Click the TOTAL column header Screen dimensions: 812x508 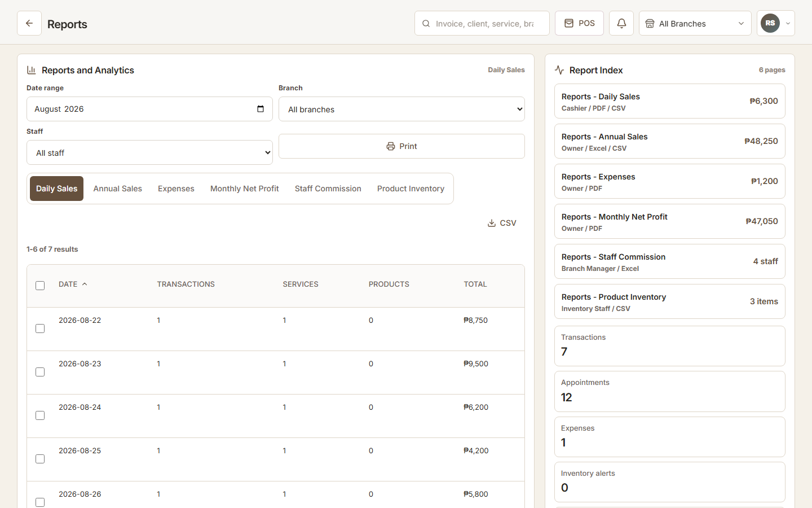click(475, 284)
